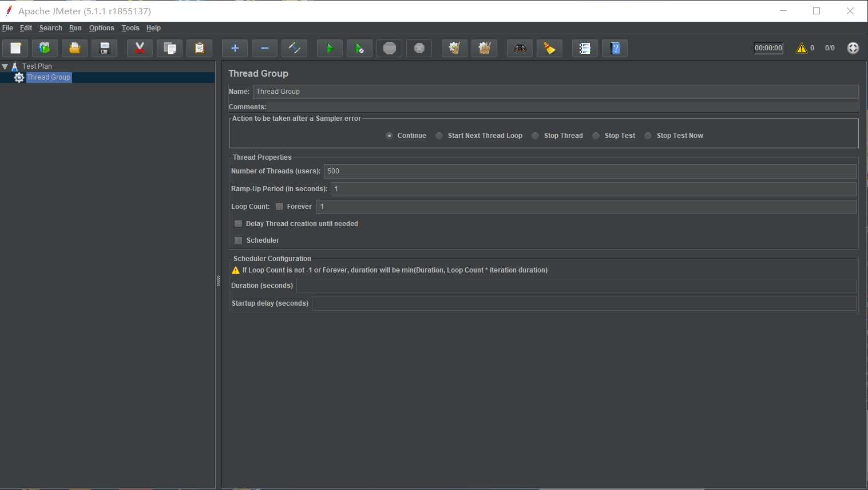Click into the Comments field

click(x=563, y=107)
